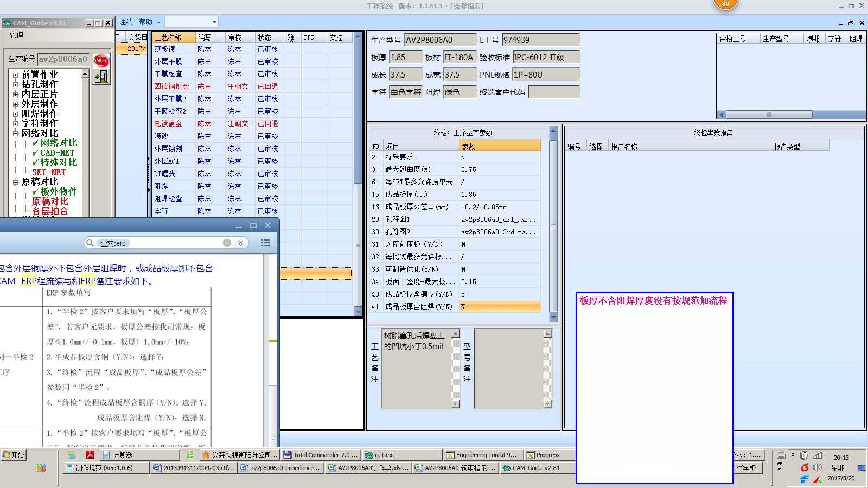Open the Start menu

pyautogui.click(x=14, y=455)
